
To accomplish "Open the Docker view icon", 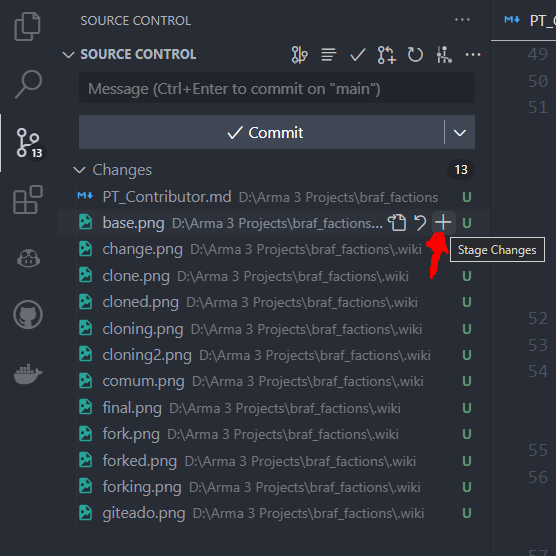I will click(x=28, y=374).
